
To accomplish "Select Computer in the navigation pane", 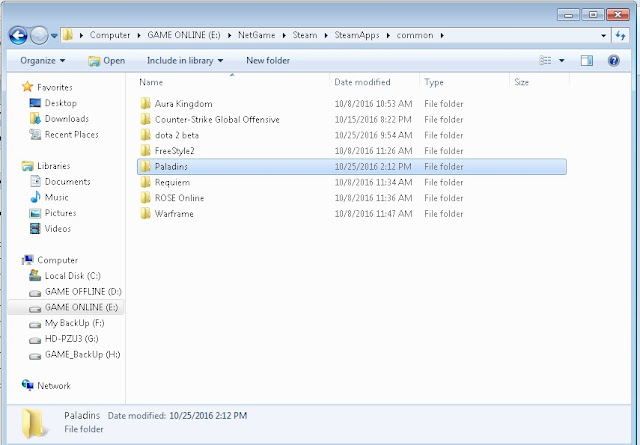I will click(x=50, y=260).
